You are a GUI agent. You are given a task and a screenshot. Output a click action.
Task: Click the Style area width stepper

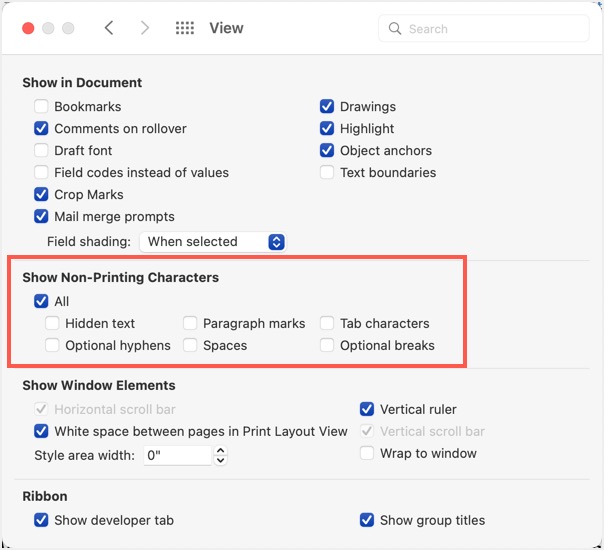[x=221, y=456]
